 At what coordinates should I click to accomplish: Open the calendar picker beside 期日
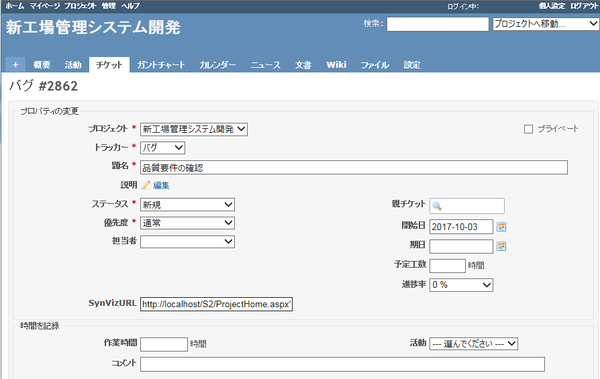(x=501, y=246)
